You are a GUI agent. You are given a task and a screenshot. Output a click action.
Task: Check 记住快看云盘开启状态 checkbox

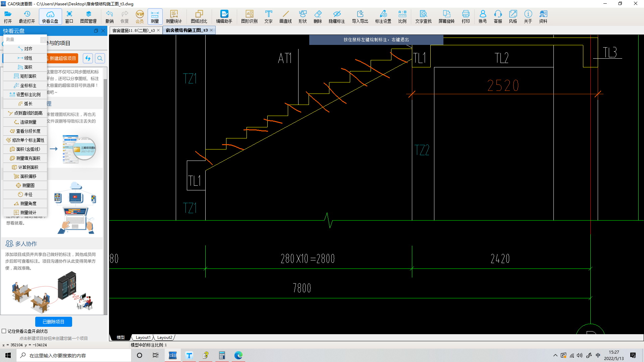click(x=4, y=331)
